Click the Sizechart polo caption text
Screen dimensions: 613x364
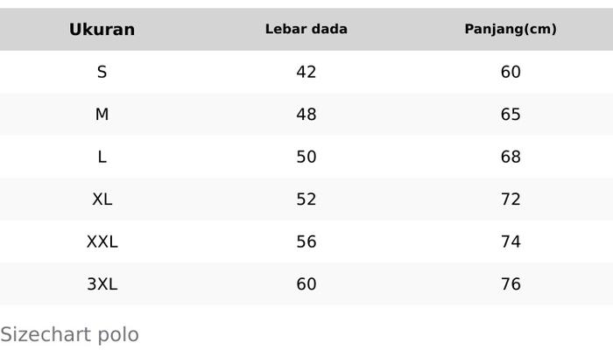click(x=69, y=335)
